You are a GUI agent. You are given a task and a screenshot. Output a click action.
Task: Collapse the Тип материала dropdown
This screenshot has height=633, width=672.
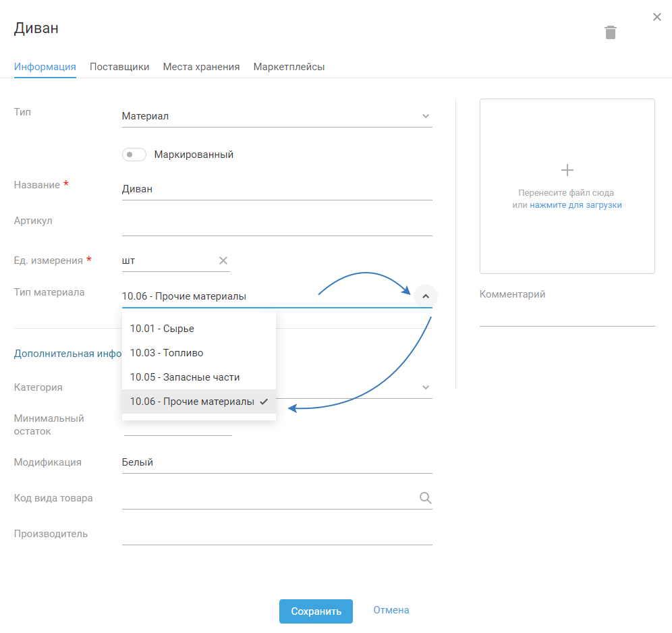click(x=426, y=296)
